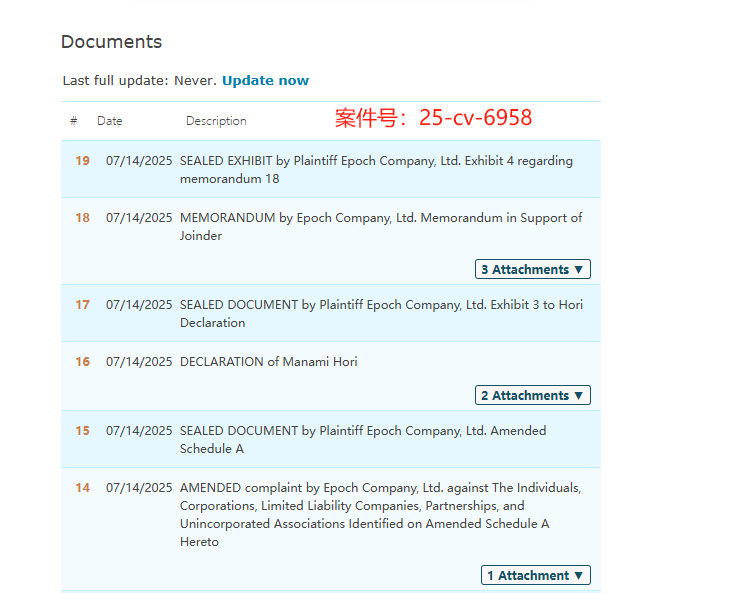Open document number 18
The image size is (730, 593).
point(82,218)
